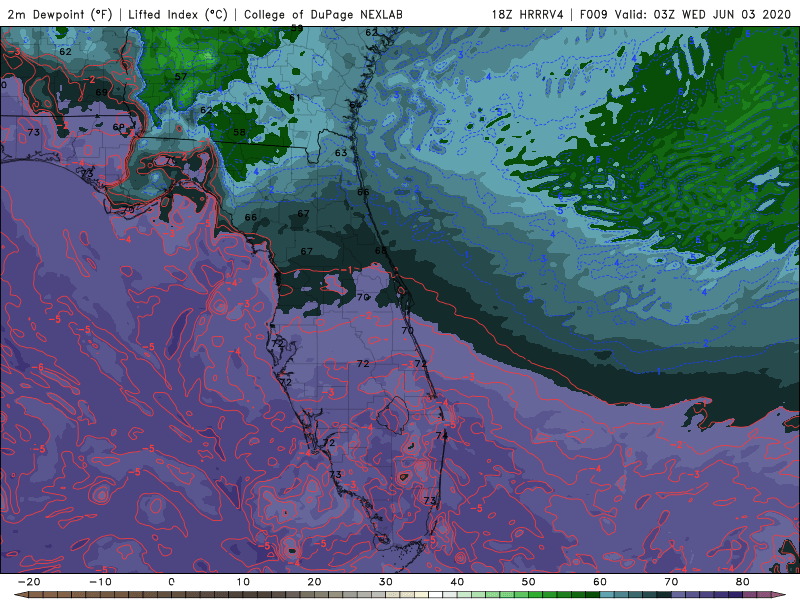Click the "F009" forecast hour text

[x=594, y=14]
